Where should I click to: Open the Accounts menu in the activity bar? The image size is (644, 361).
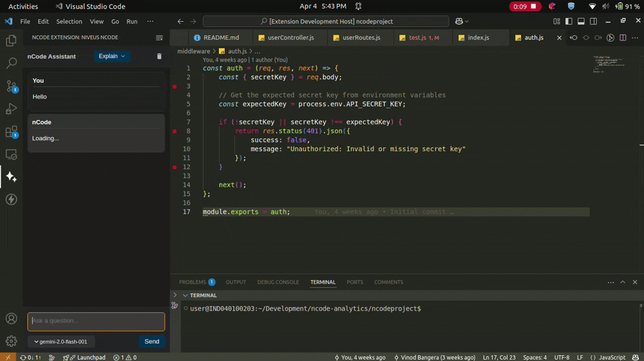pyautogui.click(x=11, y=319)
